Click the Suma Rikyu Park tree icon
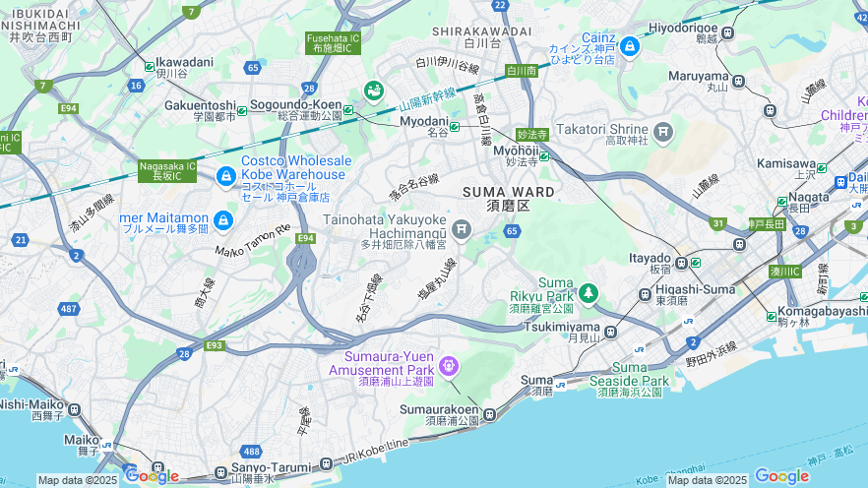The image size is (868, 488). (x=588, y=293)
